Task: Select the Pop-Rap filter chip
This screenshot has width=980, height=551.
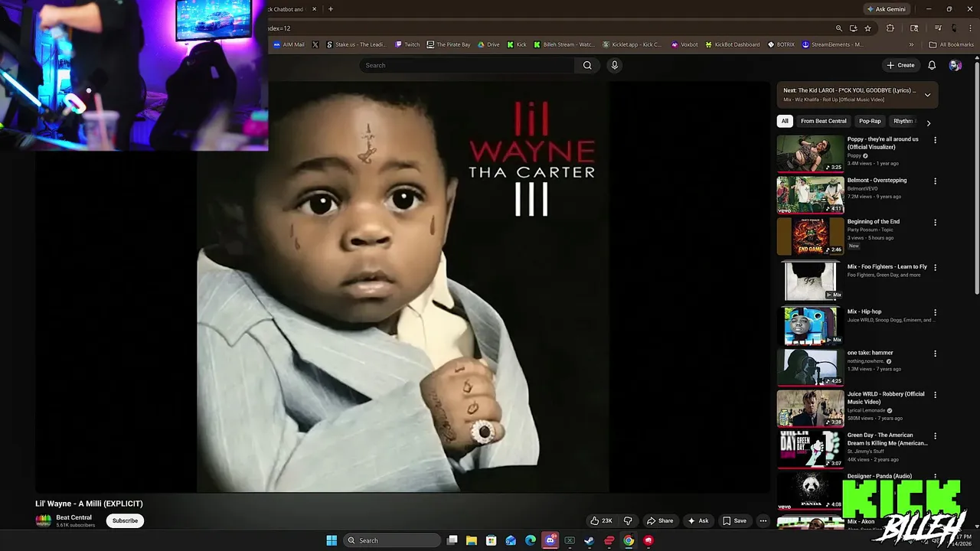Action: [x=870, y=121]
